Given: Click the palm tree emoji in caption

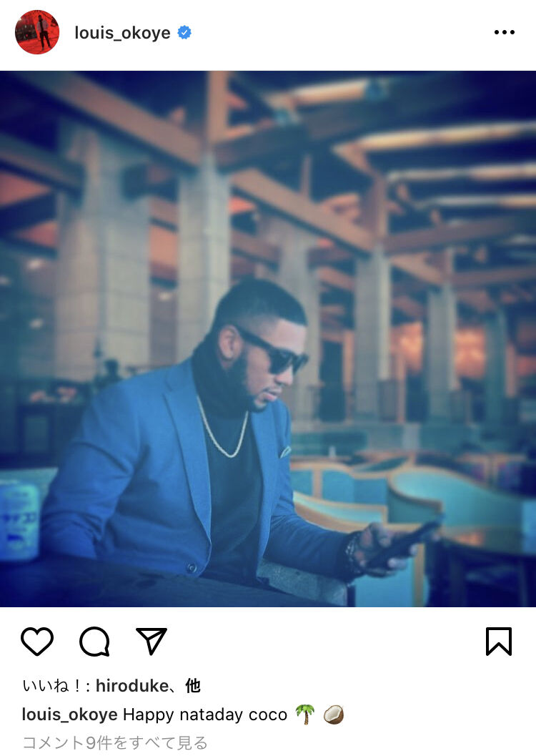Looking at the screenshot, I should click(x=305, y=714).
